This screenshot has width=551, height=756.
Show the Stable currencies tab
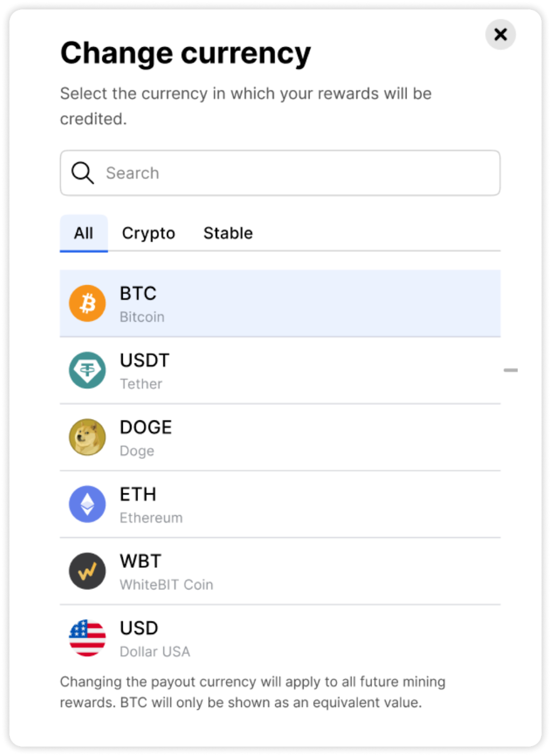tap(228, 233)
